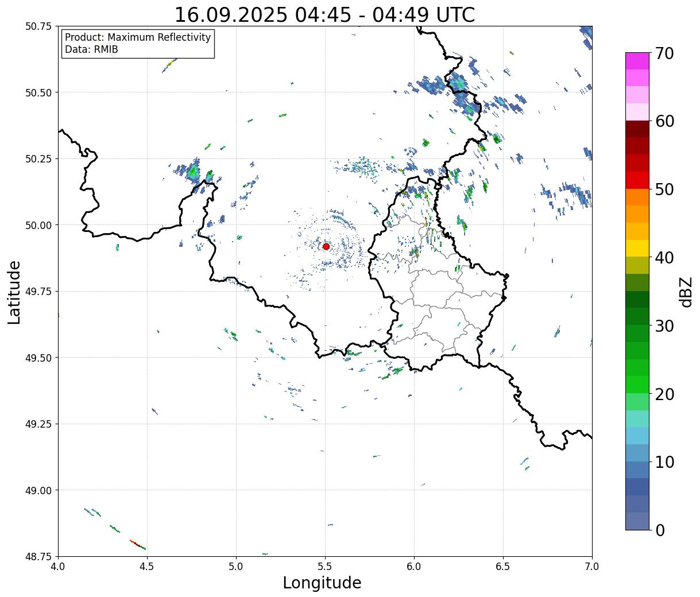
Task: Click the 50.50 latitude tick label
Action: coord(38,92)
